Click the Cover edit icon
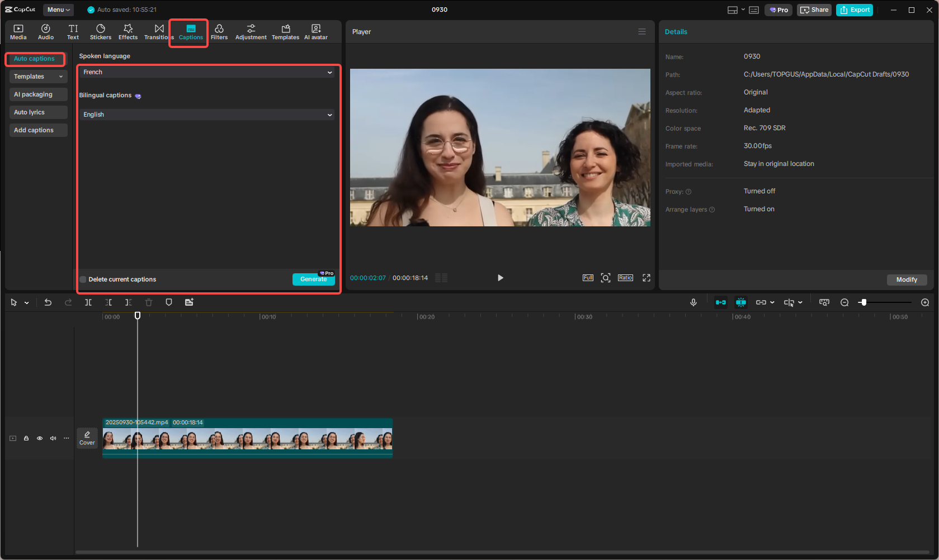 [x=87, y=438]
